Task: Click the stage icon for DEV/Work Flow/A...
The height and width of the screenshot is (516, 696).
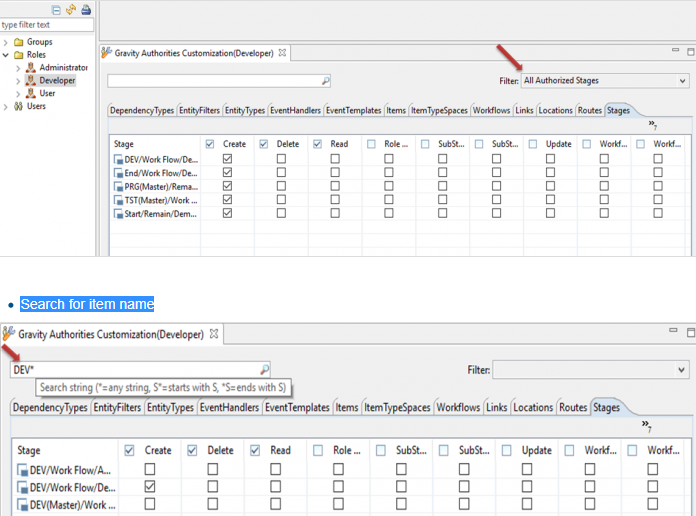Action: pyautogui.click(x=22, y=470)
